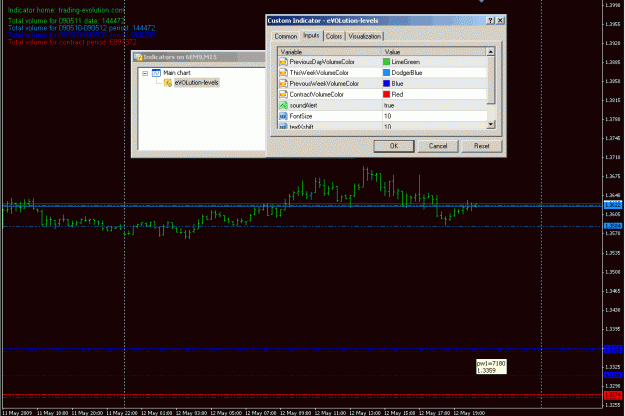This screenshot has width=625, height=416.
Task: Select the PreviousDayVolumeColor variable name
Action: 322,62
